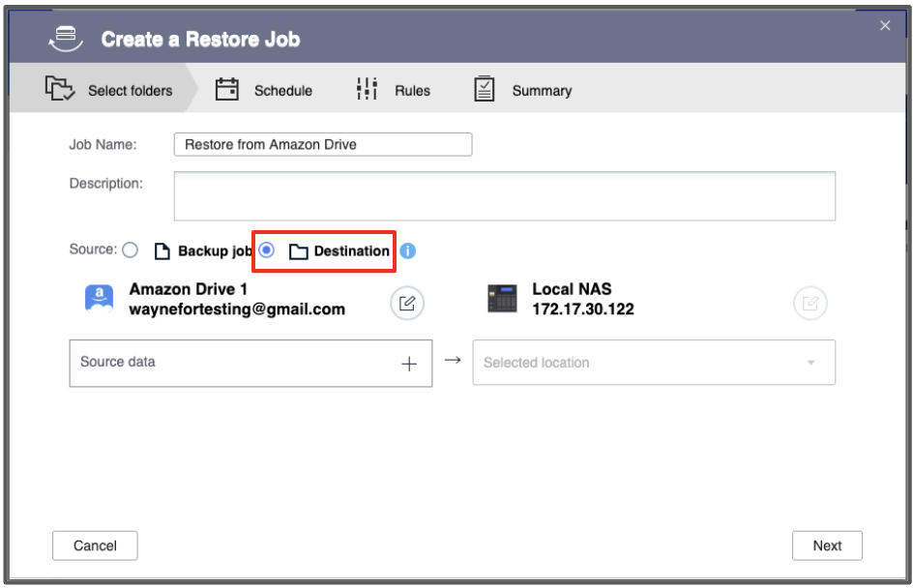Click the plus icon in Source data
The height and width of the screenshot is (588, 913).
(409, 364)
